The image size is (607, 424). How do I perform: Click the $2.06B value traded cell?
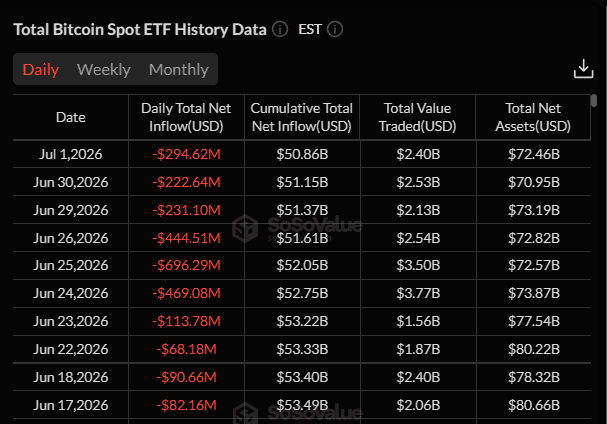point(418,405)
